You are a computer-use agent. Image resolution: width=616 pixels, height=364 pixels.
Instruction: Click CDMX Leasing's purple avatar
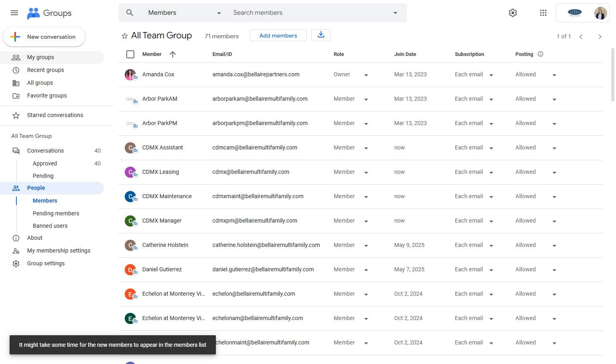coord(130,172)
